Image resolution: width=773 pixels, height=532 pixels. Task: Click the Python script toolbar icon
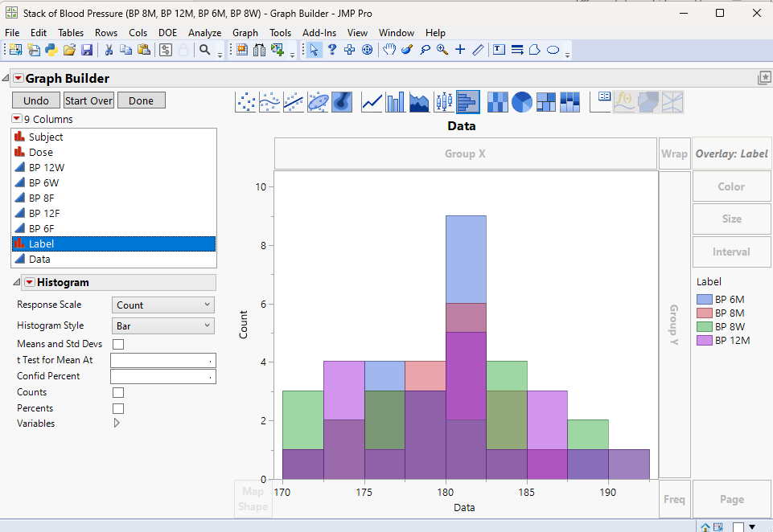(x=51, y=50)
